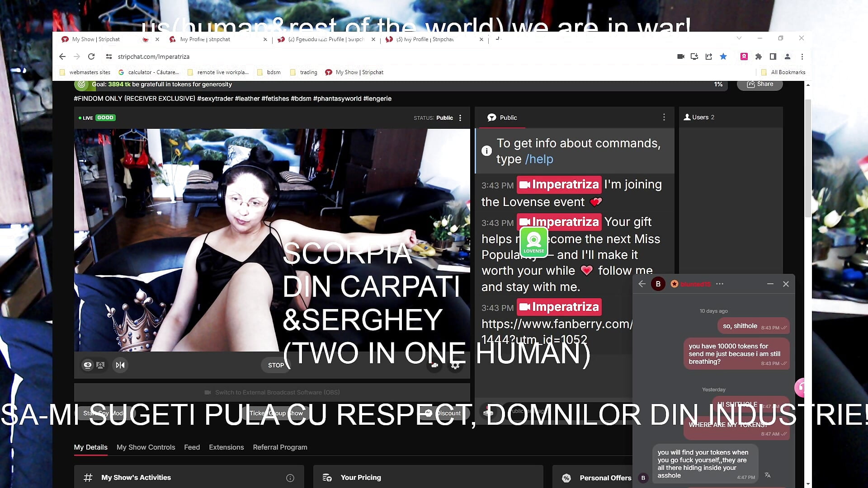Reload the page with refresh icon

point(91,56)
